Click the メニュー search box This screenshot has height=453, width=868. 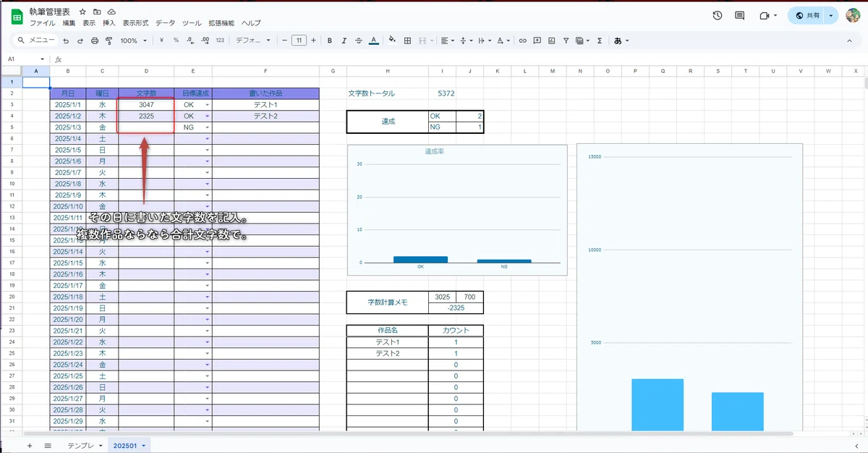click(x=35, y=41)
